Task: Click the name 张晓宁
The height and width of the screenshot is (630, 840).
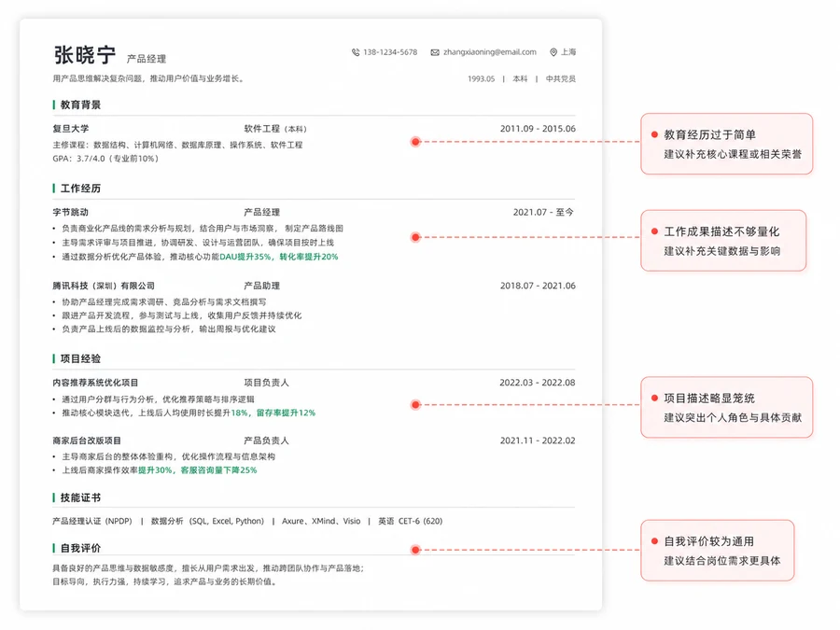Action: (x=85, y=55)
